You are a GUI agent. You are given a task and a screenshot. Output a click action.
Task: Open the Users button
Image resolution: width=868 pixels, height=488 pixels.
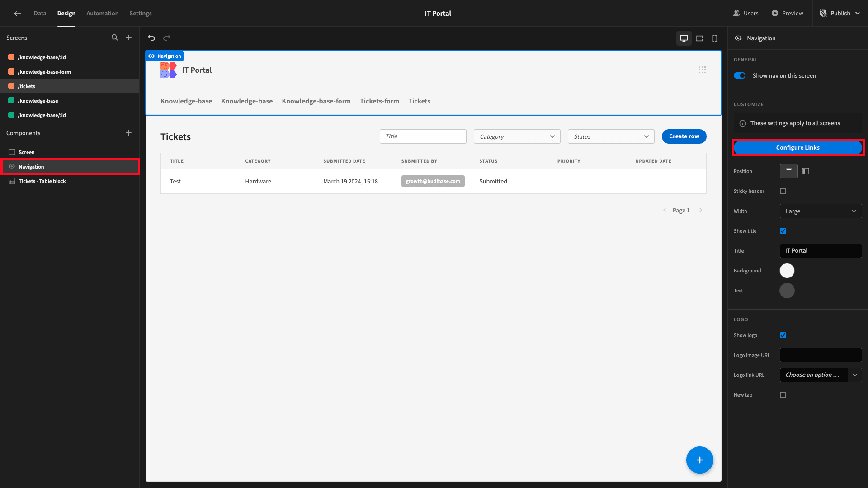745,14
